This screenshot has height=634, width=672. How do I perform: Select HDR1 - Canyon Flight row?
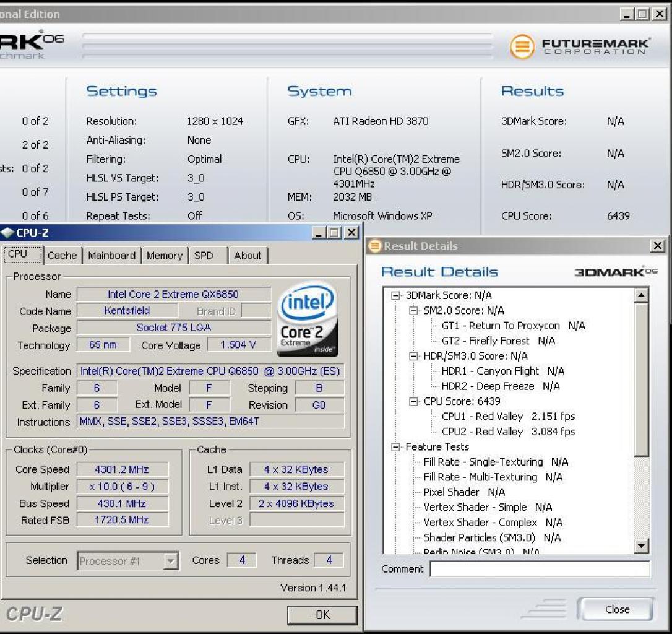(502, 371)
